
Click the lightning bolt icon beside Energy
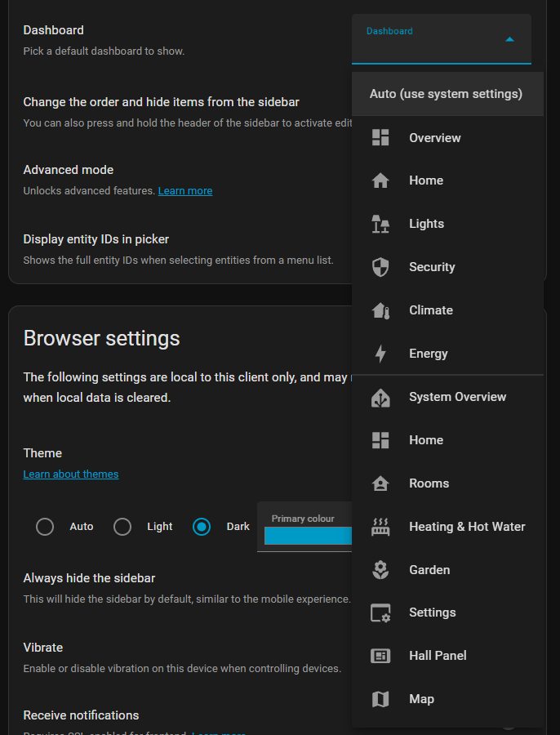pos(380,354)
